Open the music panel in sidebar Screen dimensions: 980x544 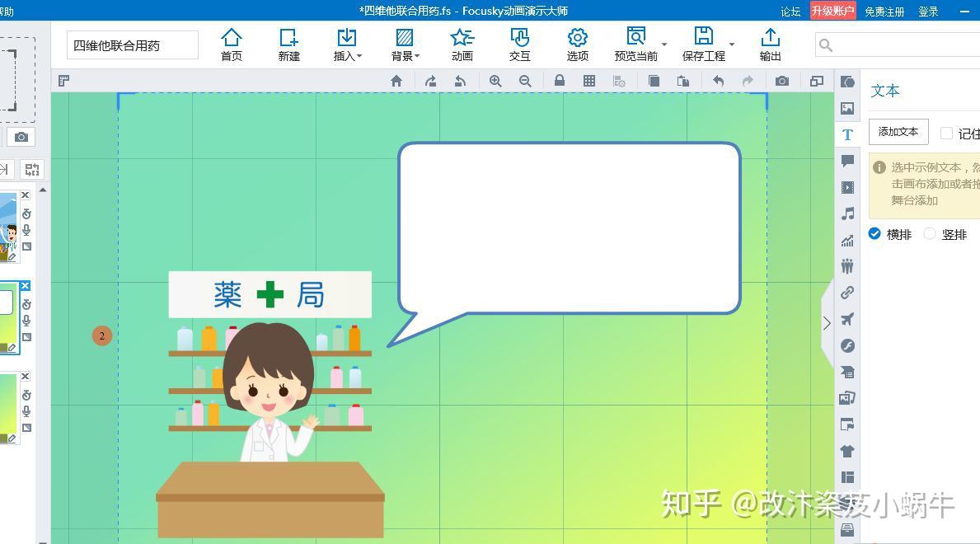click(847, 213)
